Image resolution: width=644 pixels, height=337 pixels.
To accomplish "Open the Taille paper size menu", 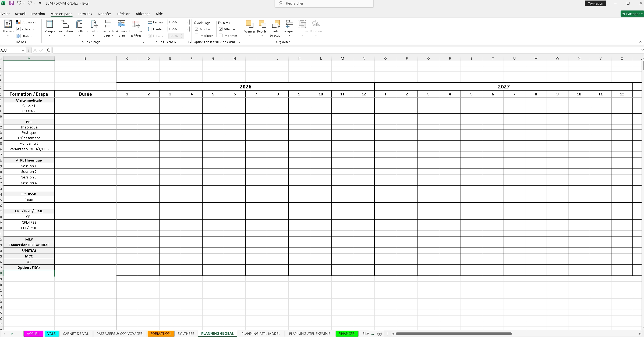I will [x=80, y=28].
